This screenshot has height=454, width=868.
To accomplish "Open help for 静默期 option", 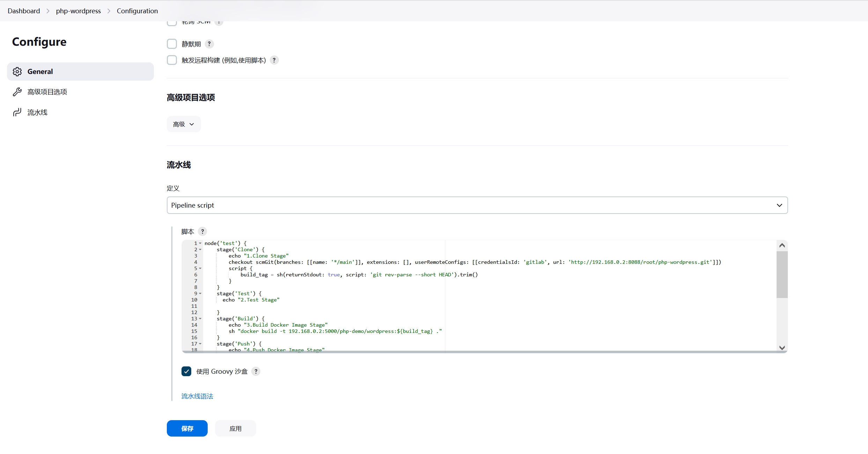I will click(x=209, y=44).
